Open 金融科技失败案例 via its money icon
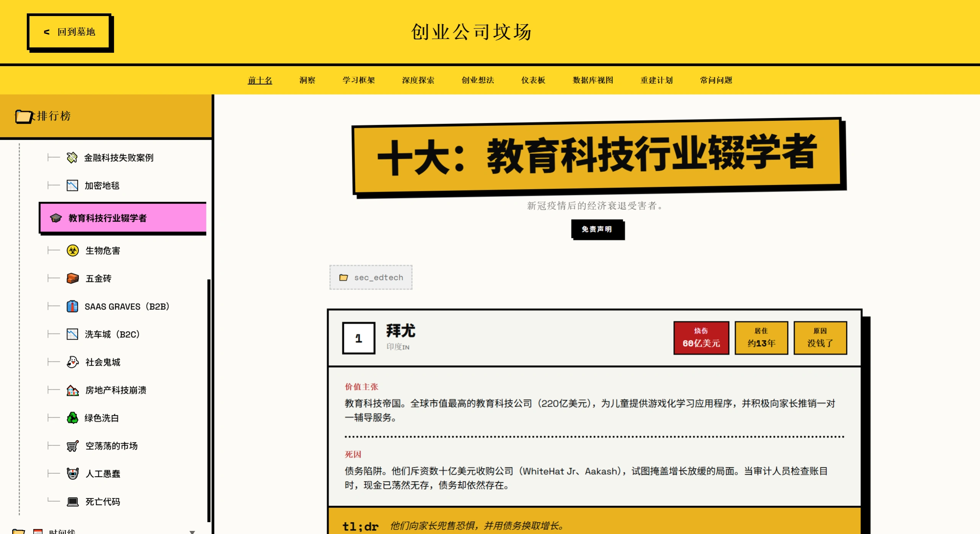This screenshot has width=980, height=534. point(72,158)
